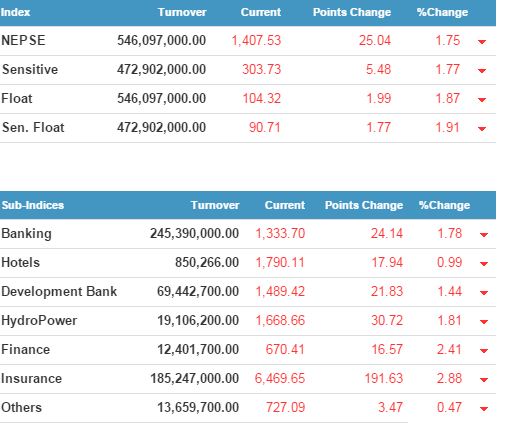Click the Insurance current value 6,469.65

pos(280,378)
